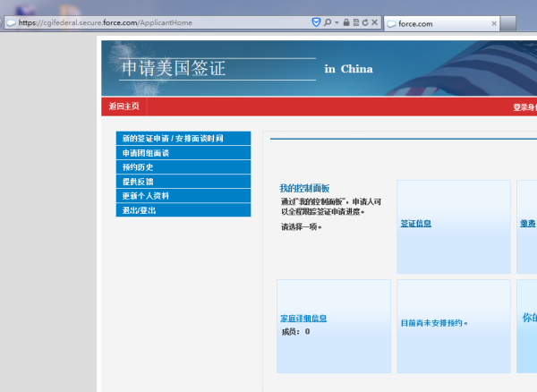Click the refresh icon in address bar

(365, 22)
